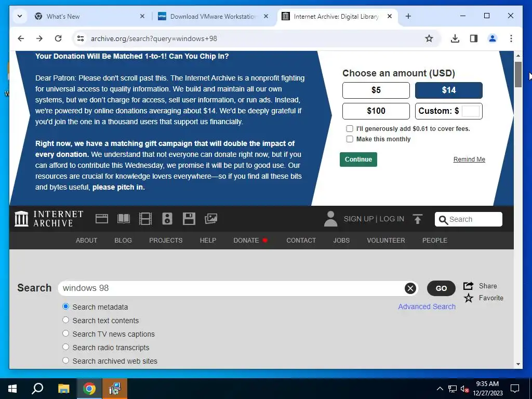Viewport: 532px width, 399px height.
Task: Expand the tab search dropdown
Action: point(20,16)
